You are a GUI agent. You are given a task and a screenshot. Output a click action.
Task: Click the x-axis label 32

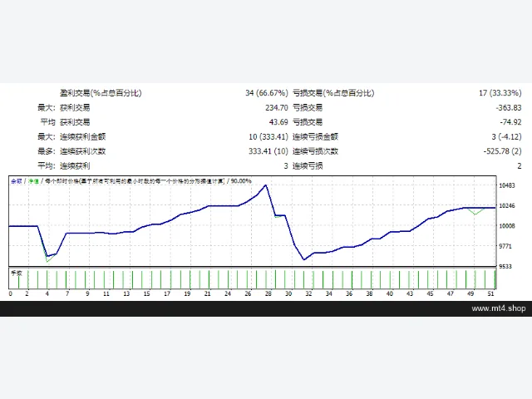(308, 293)
